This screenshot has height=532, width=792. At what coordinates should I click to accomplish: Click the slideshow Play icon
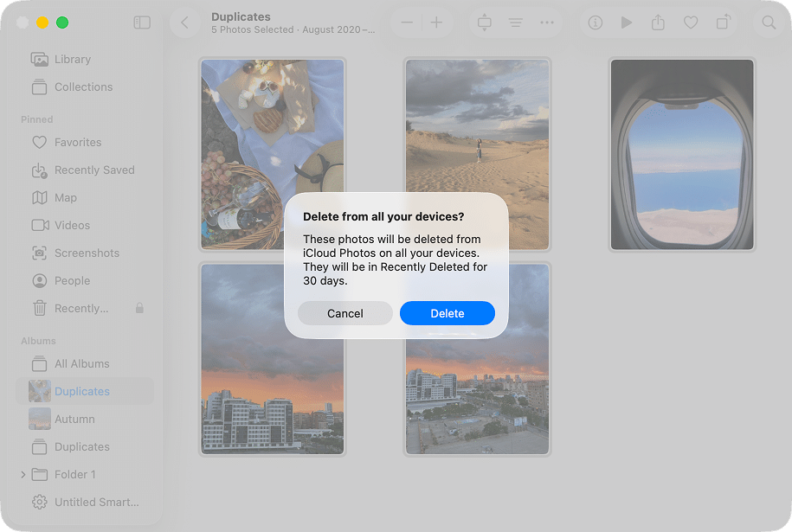point(627,22)
